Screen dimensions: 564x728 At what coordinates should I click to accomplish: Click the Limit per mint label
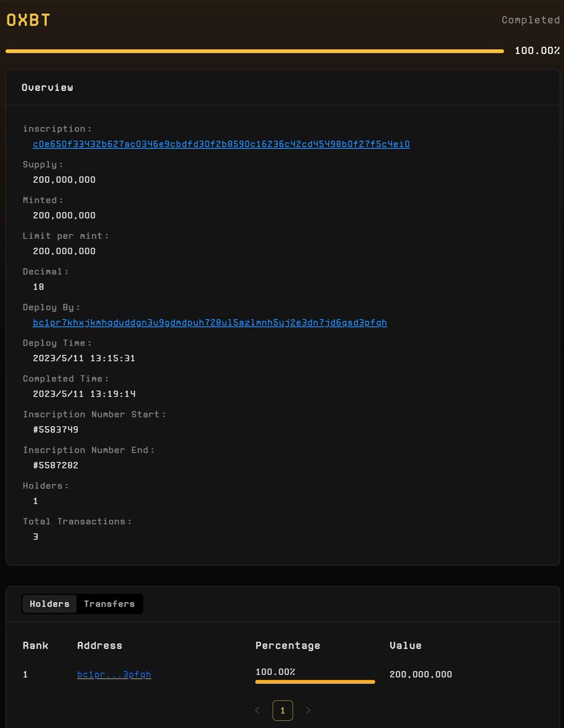click(66, 235)
